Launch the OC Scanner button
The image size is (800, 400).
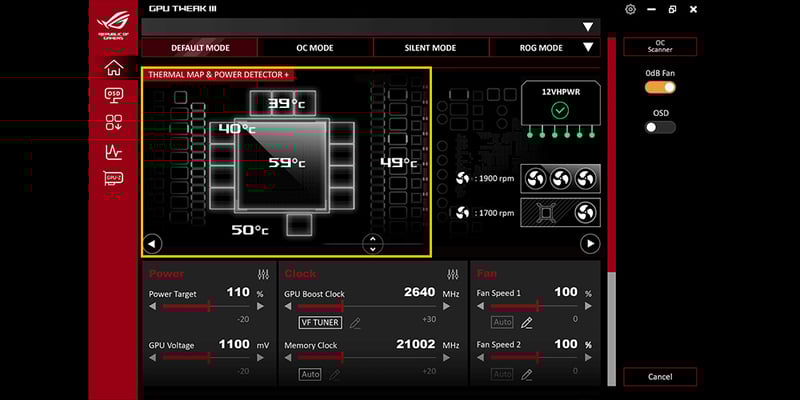tap(660, 47)
